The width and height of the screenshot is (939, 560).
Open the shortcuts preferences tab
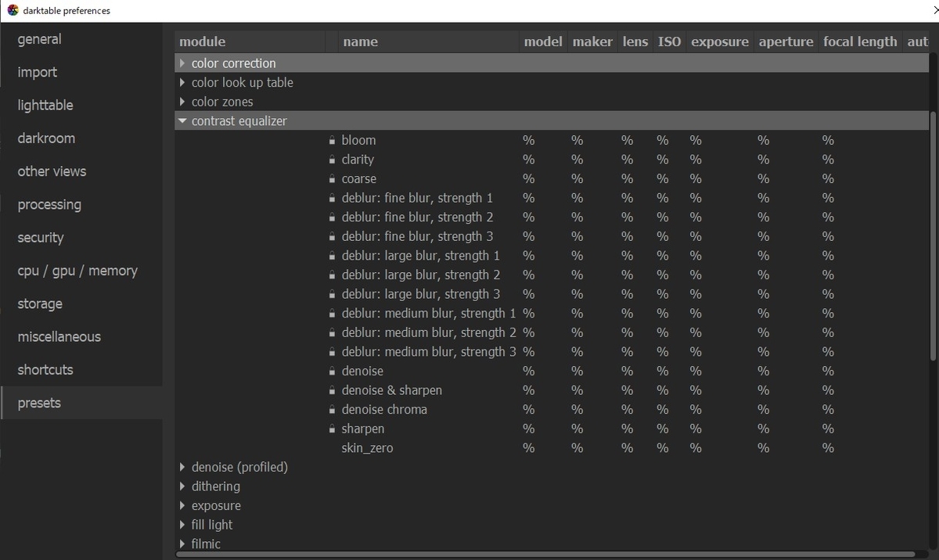(x=81, y=370)
